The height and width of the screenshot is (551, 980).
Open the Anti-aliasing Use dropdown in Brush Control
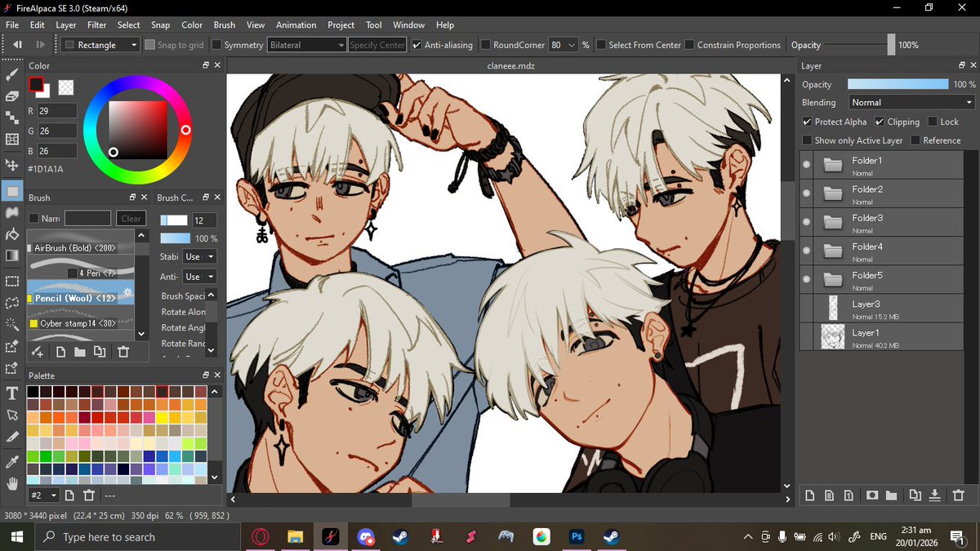click(x=199, y=277)
